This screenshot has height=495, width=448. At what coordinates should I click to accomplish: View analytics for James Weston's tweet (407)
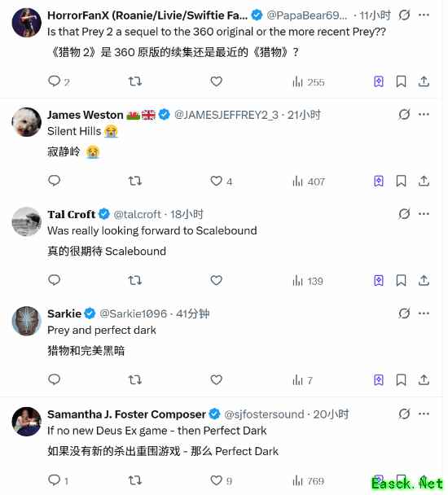pos(309,182)
